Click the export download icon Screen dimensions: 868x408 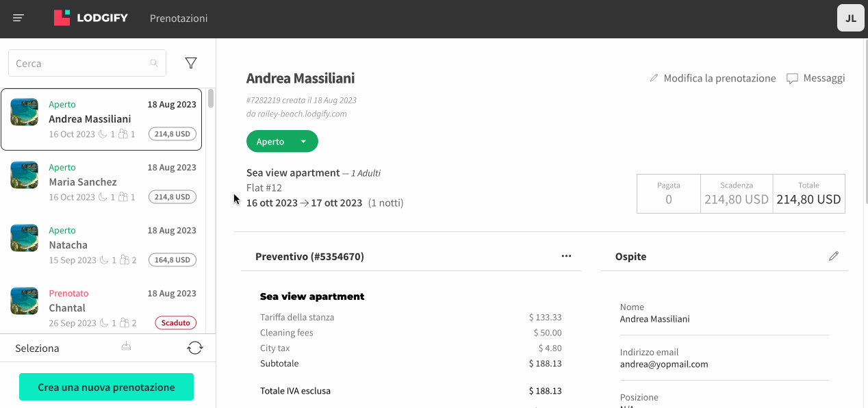(126, 346)
